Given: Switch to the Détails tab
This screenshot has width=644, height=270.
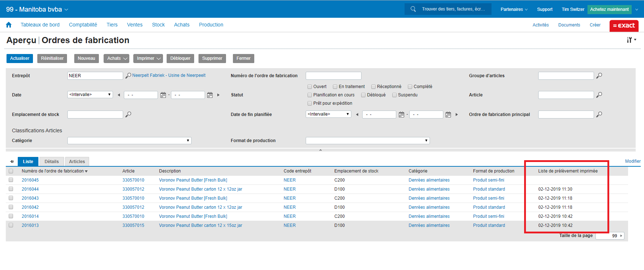Looking at the screenshot, I should pos(52,162).
